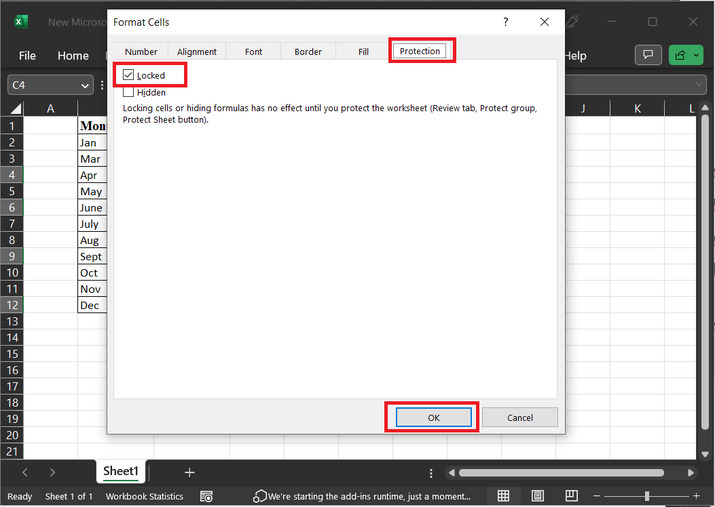715x507 pixels.
Task: Switch to Normal view icon
Action: (504, 496)
